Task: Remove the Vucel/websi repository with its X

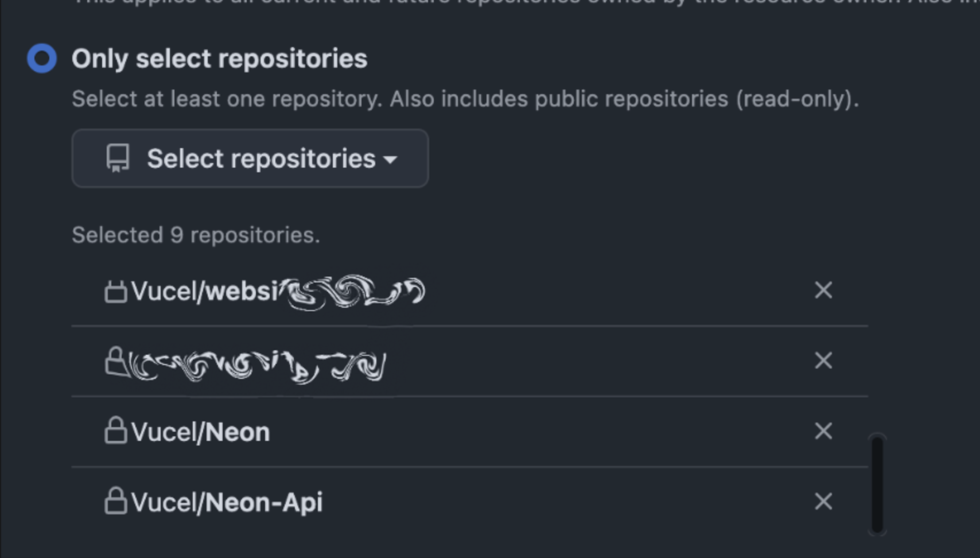Action: (823, 290)
